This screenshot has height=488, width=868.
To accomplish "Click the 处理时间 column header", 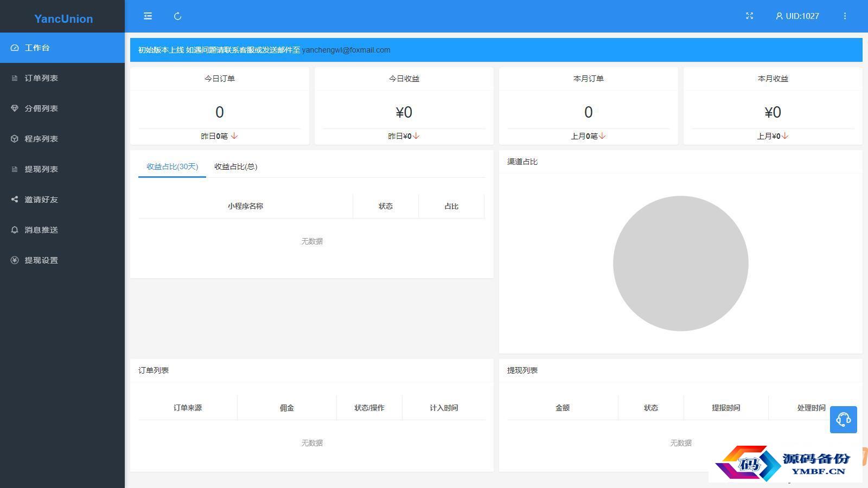I will point(811,408).
